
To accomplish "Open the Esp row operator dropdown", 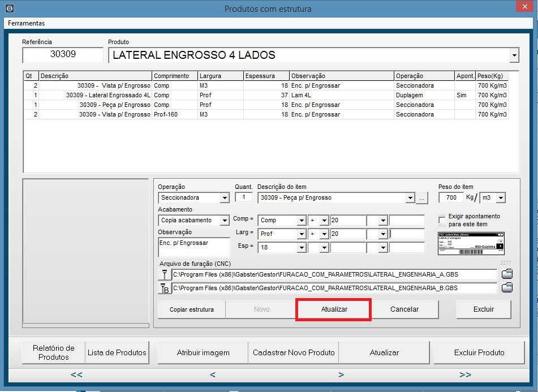I will click(324, 248).
